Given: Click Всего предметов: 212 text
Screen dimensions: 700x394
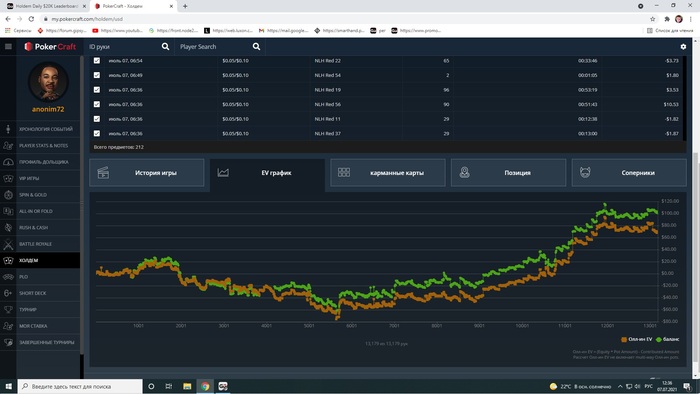Looking at the screenshot, I should (119, 147).
